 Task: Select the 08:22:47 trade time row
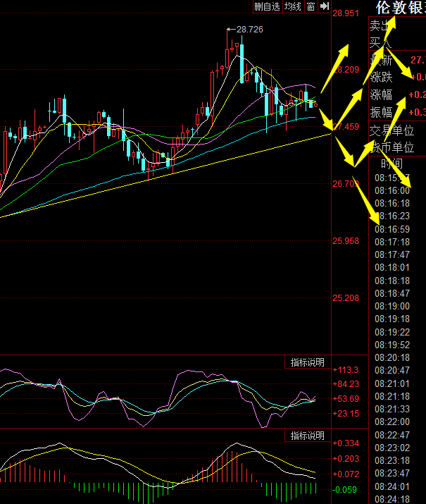pos(392,435)
